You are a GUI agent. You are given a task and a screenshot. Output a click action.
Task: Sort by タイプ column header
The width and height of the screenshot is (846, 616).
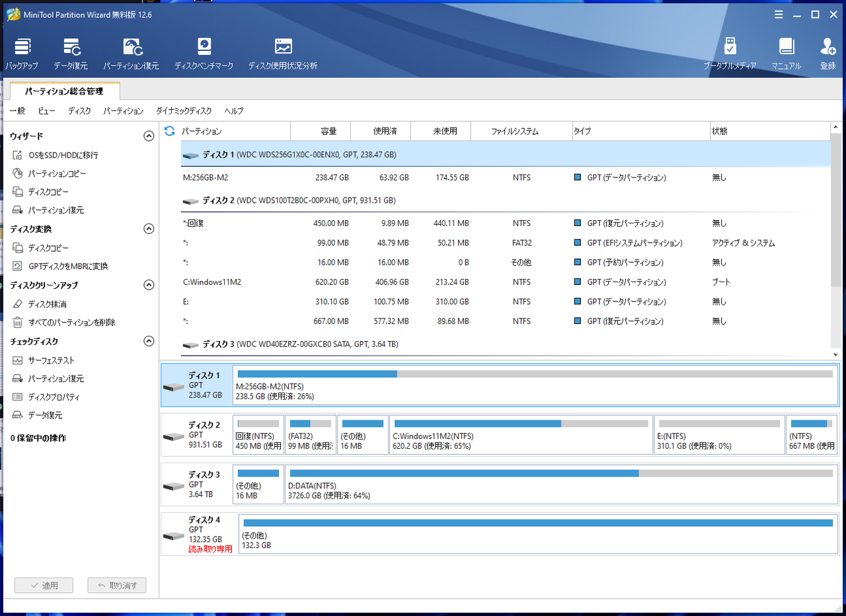(x=641, y=132)
